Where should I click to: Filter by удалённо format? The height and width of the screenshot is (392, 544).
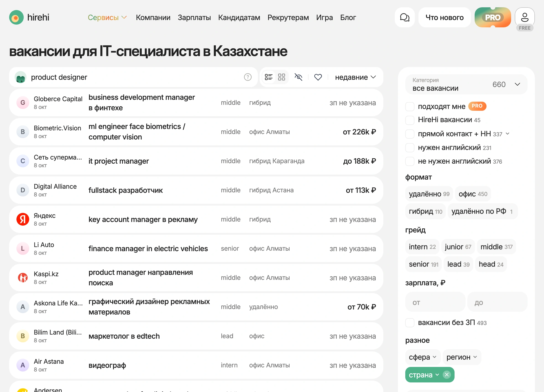click(x=429, y=193)
